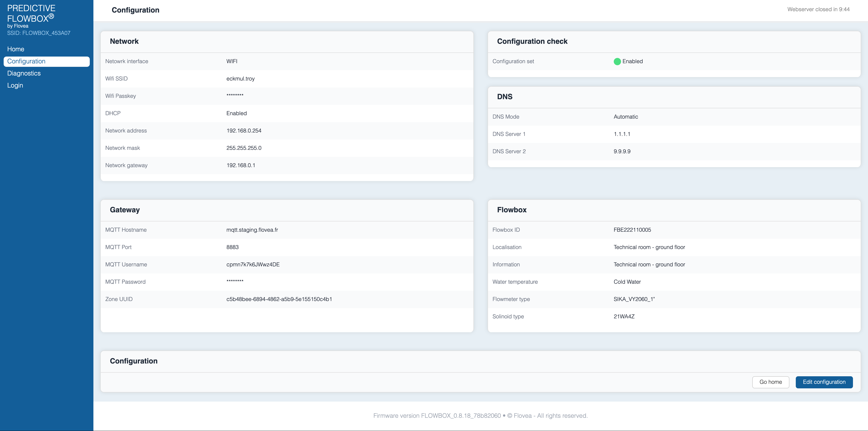Click the Edit configuration button
The image size is (868, 431).
point(824,382)
